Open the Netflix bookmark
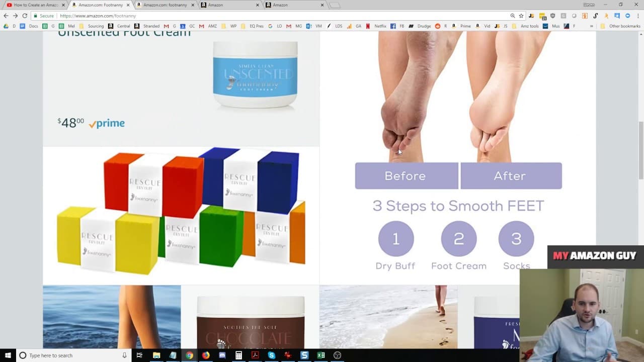The width and height of the screenshot is (644, 362). pyautogui.click(x=376, y=26)
